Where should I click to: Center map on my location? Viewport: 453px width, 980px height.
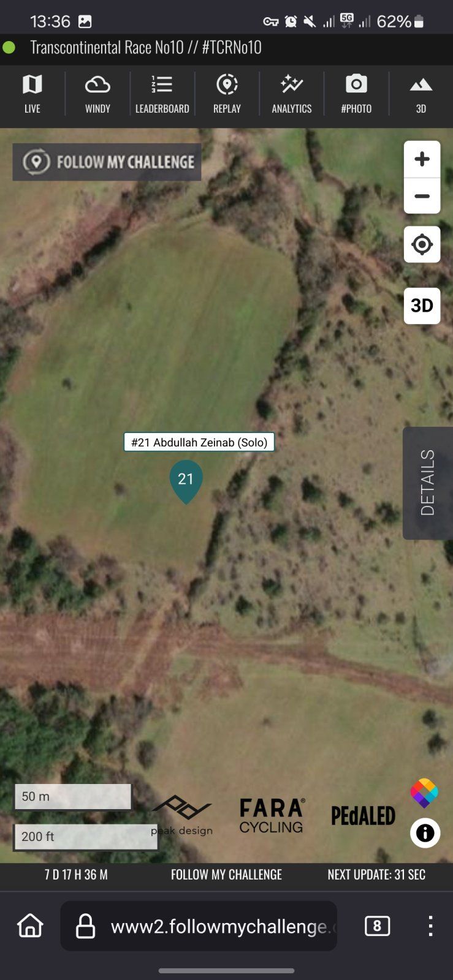[422, 244]
